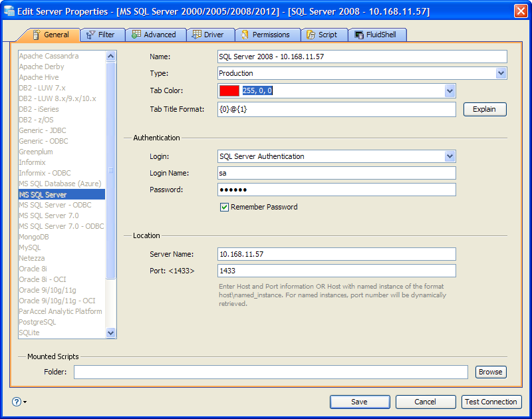This screenshot has width=532, height=419.
Task: Expand the Login authentication dropdown
Action: point(450,156)
